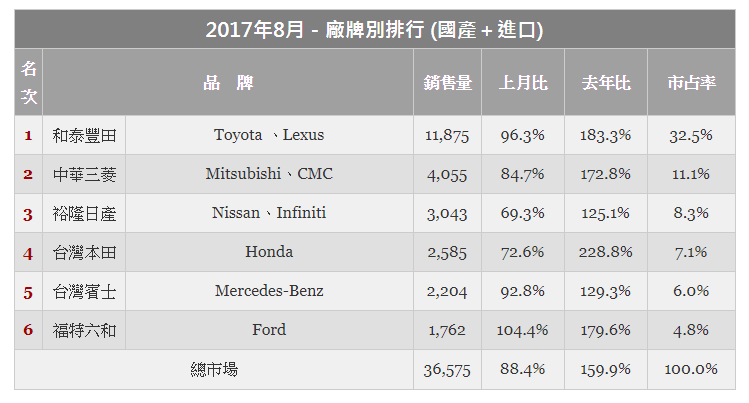749x403 pixels.
Task: Select the Mercedes-Benz brand cell
Action: 269,291
